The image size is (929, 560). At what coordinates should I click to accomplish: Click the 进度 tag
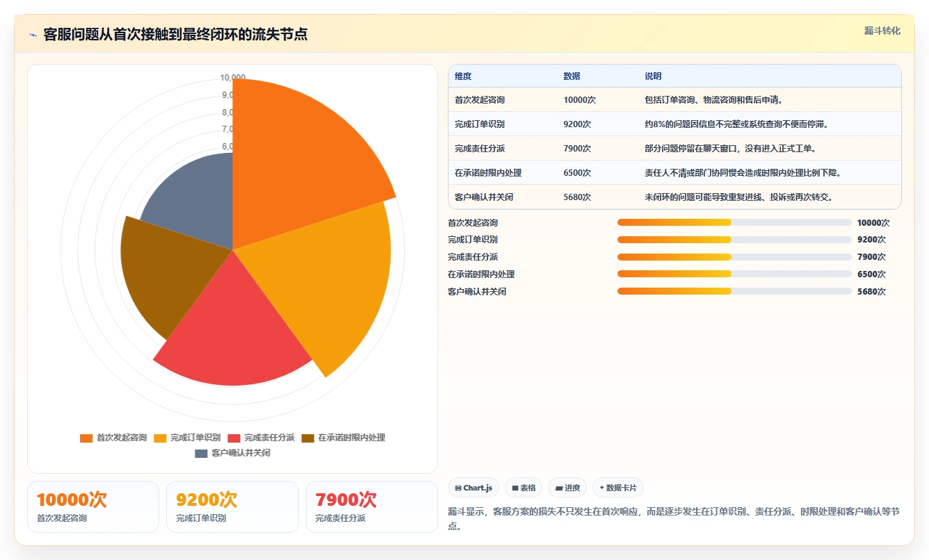coord(567,488)
